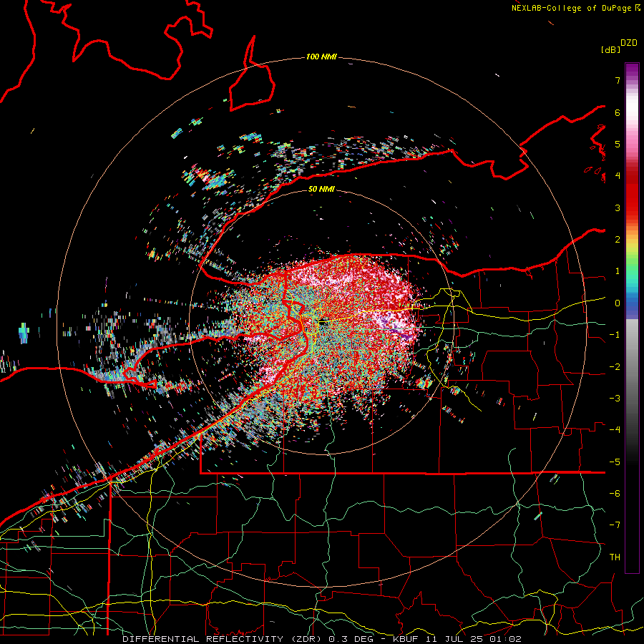Click the NEXLAB-College of DuPage label
This screenshot has width=644, height=644.
575,8
